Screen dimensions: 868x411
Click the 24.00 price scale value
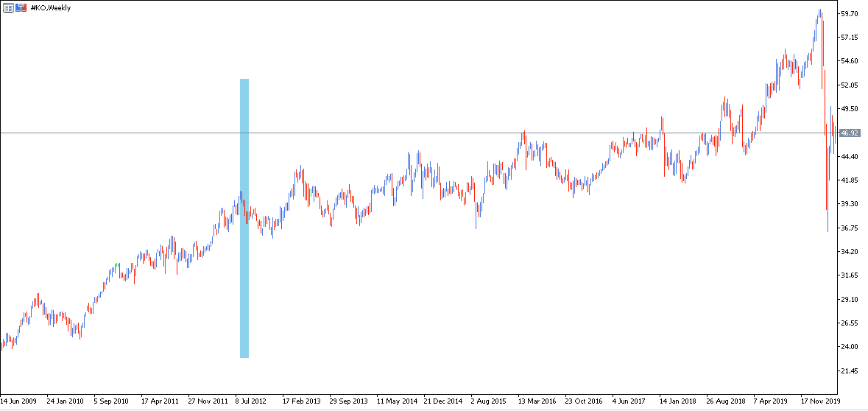849,347
